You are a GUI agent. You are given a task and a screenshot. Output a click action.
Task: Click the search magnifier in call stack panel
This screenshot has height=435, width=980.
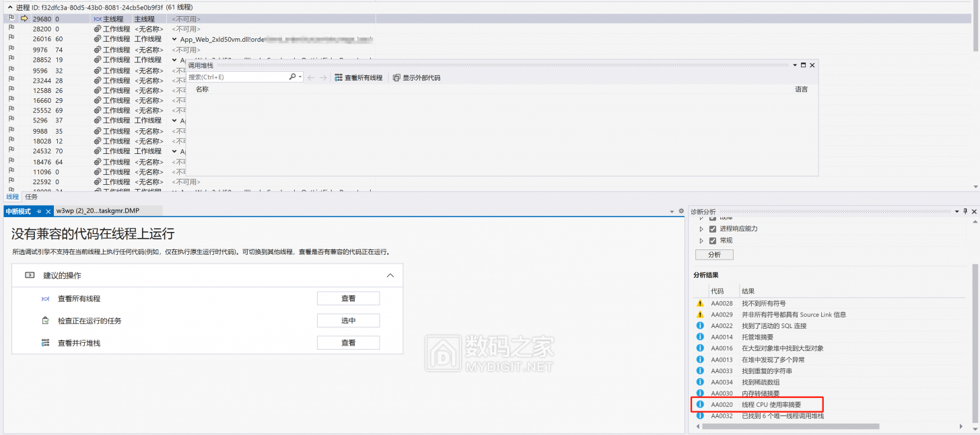click(293, 77)
